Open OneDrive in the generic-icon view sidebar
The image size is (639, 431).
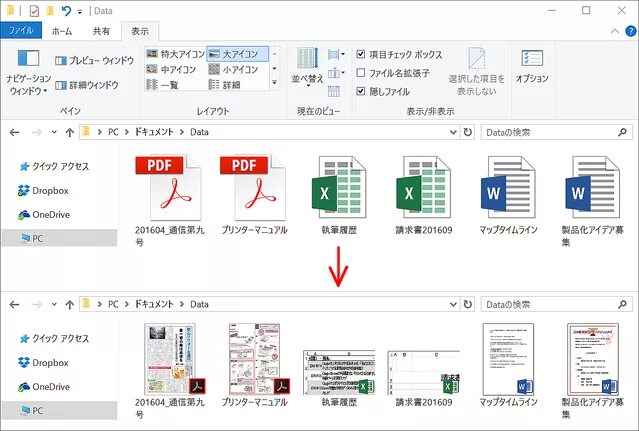pyautogui.click(x=44, y=214)
